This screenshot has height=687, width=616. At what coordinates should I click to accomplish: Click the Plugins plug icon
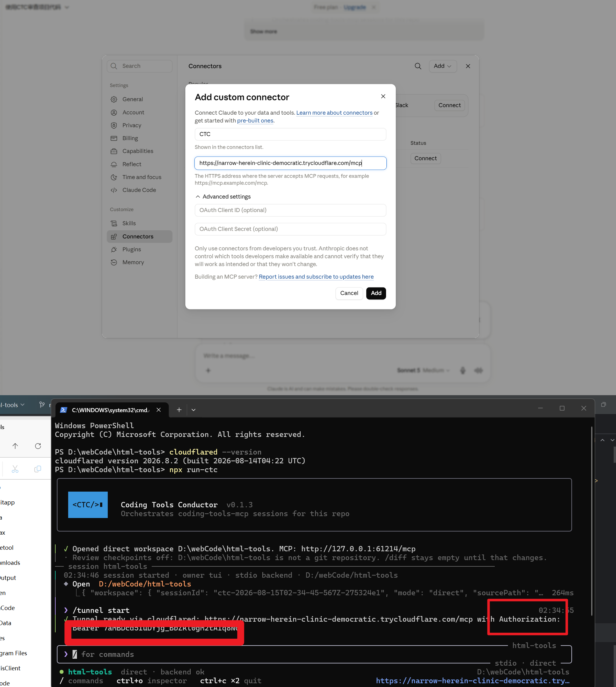tap(114, 249)
